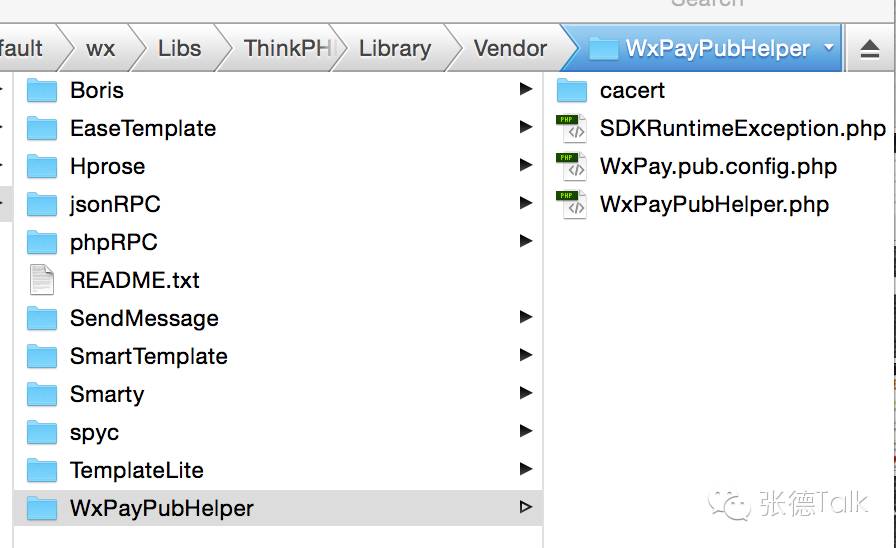Expand the TemplateLite folder arrow
Image resolution: width=896 pixels, height=548 pixels.
pyautogui.click(x=526, y=469)
